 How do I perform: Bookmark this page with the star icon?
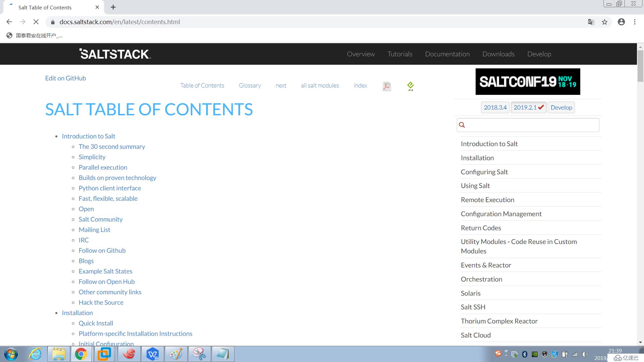(604, 22)
